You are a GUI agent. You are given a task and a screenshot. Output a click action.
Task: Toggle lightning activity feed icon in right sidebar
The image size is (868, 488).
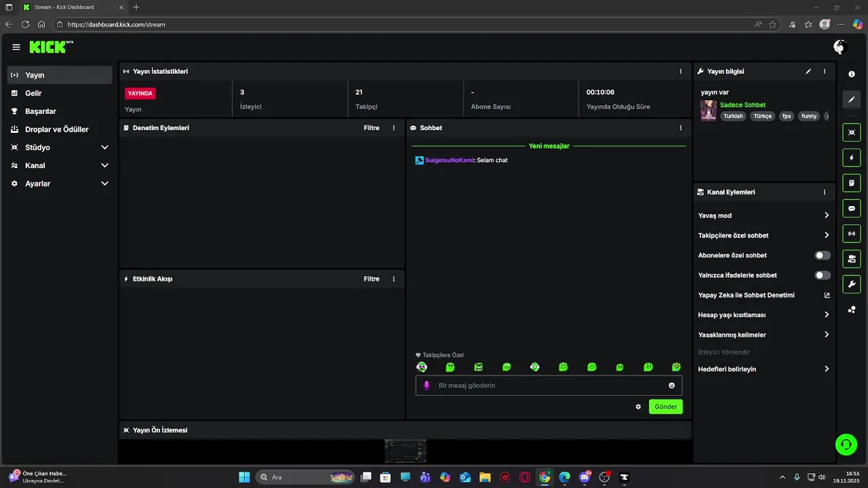coord(852,158)
